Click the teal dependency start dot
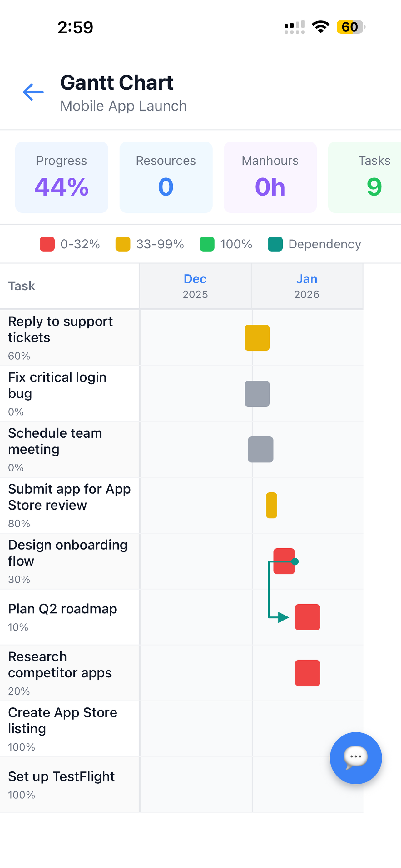Image resolution: width=401 pixels, height=868 pixels. click(x=295, y=561)
